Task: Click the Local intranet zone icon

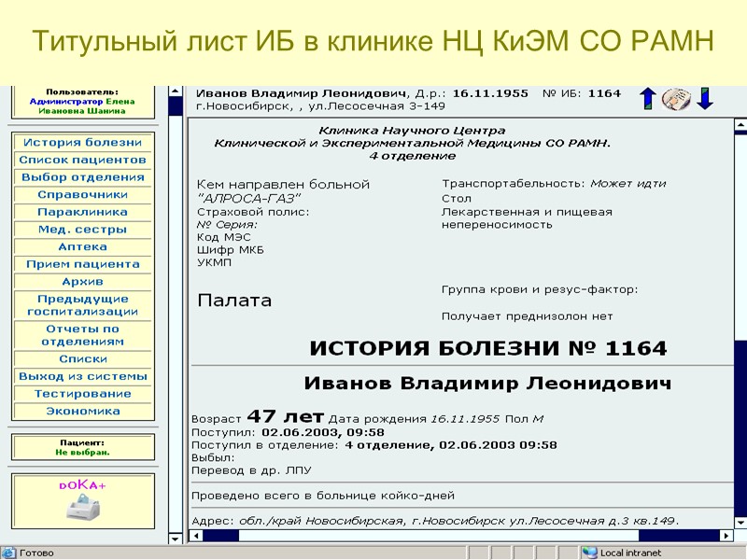Action: click(x=589, y=553)
